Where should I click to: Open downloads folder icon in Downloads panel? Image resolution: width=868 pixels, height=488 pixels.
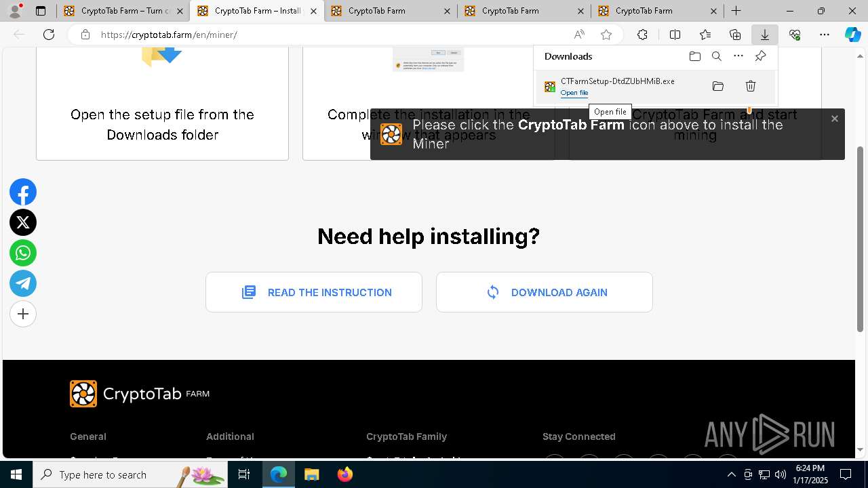(694, 56)
